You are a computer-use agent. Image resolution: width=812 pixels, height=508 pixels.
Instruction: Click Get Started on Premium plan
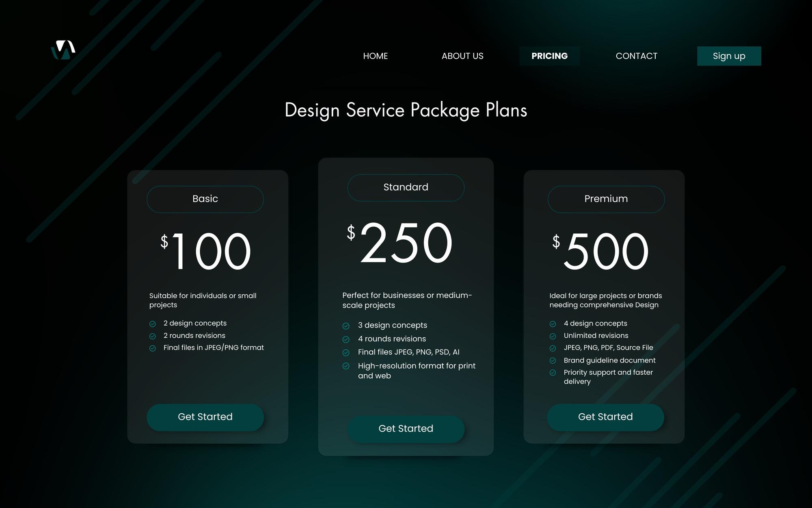(605, 417)
